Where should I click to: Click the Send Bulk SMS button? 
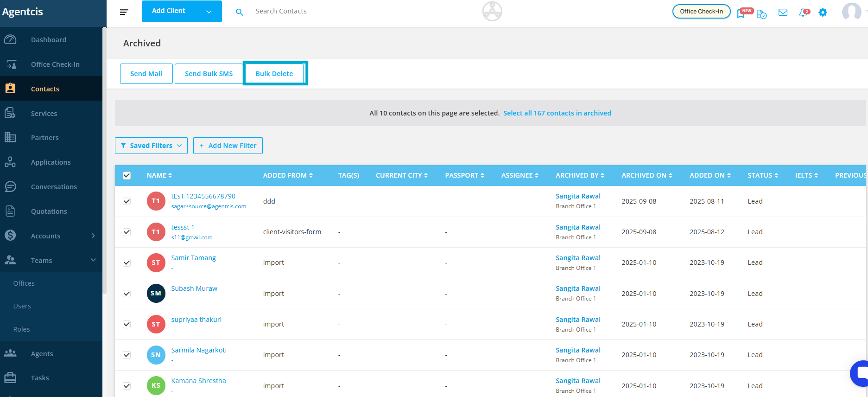click(209, 74)
